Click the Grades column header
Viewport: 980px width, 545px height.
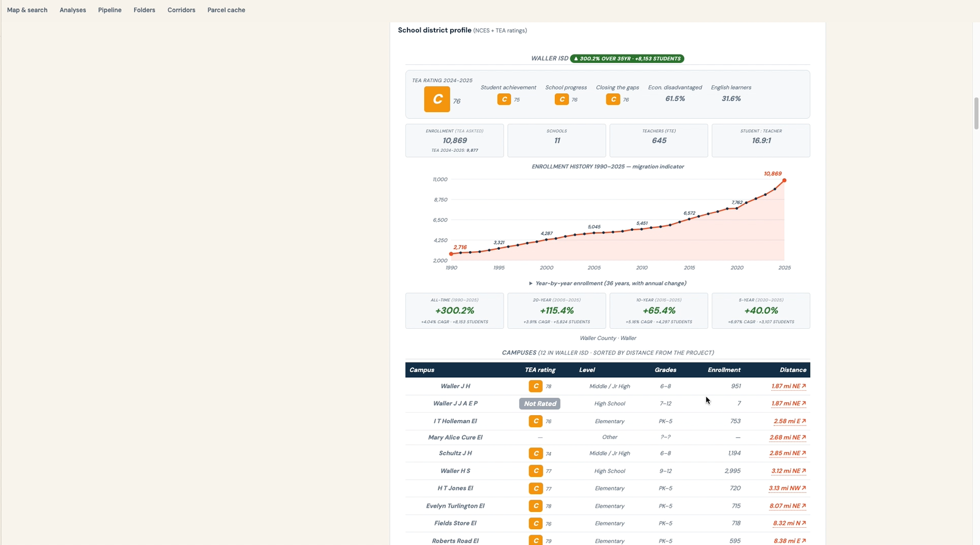pyautogui.click(x=665, y=370)
